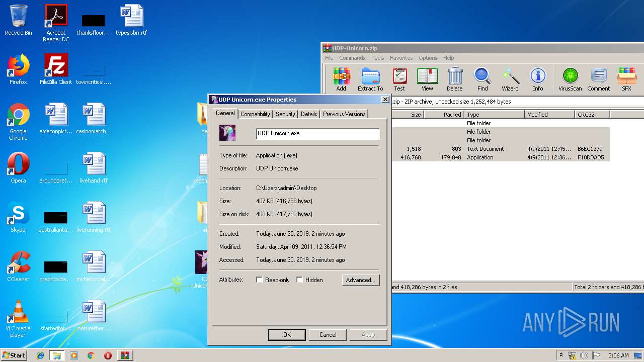Open the Previous Versions tab
The image size is (644, 362).
(344, 114)
